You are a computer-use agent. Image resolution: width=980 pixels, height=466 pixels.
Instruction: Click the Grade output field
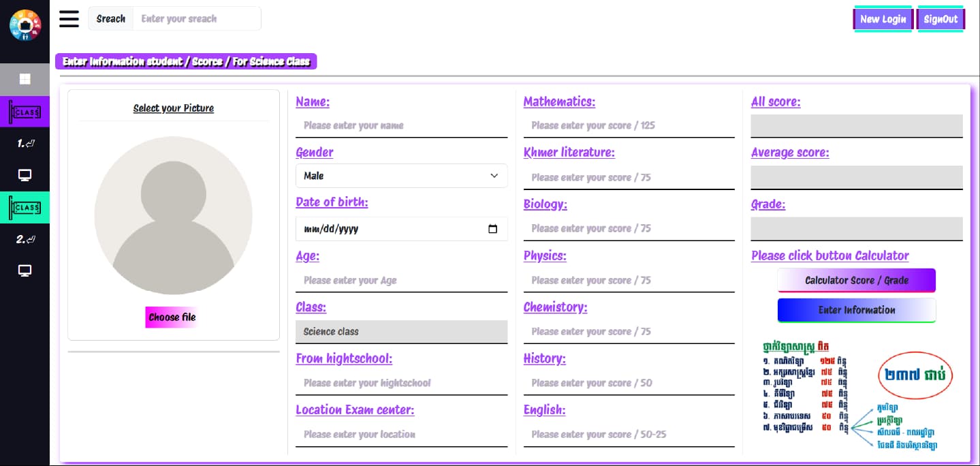coord(857,229)
